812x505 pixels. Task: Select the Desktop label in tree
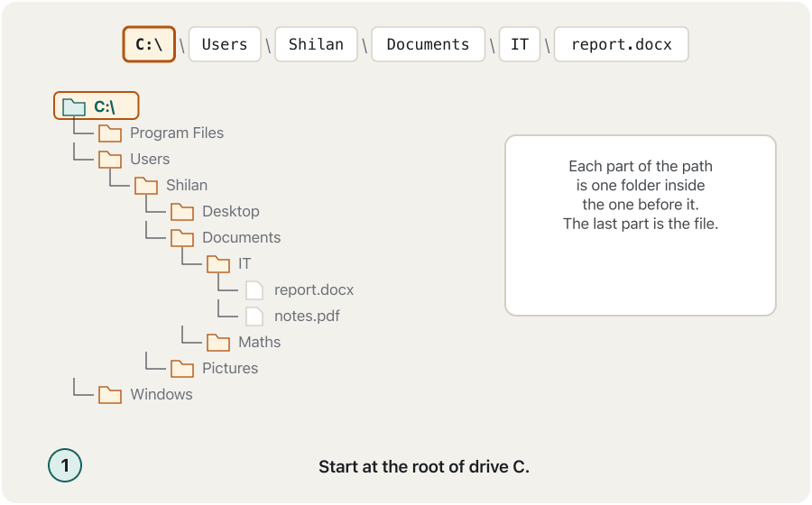[x=230, y=211]
